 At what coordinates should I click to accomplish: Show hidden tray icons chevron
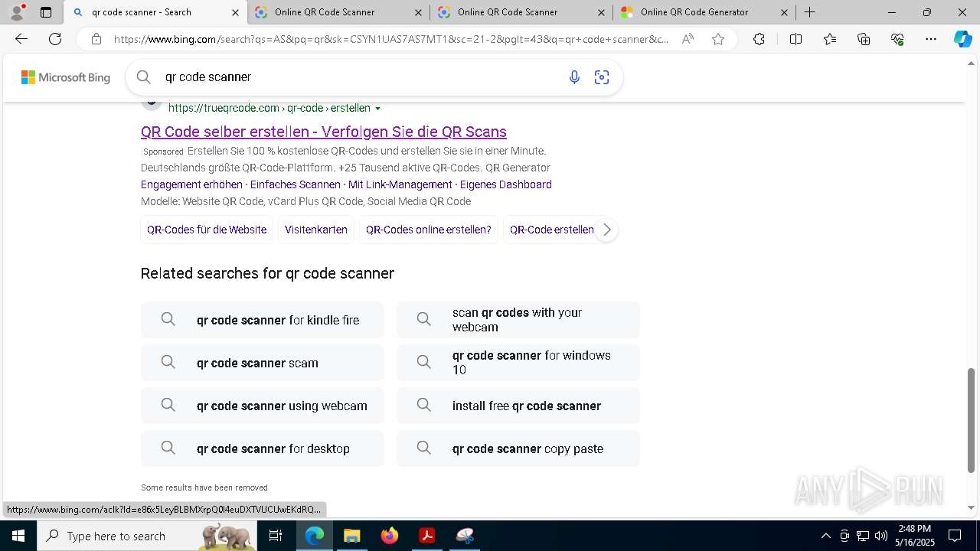click(825, 536)
